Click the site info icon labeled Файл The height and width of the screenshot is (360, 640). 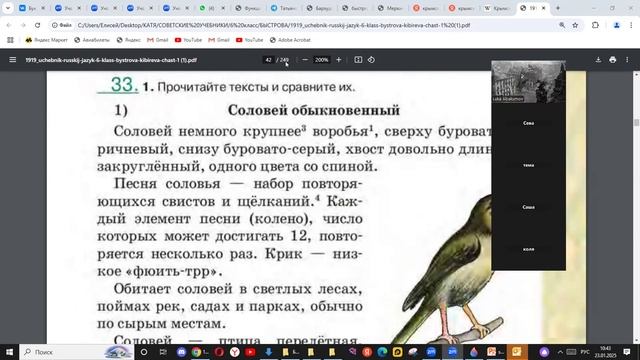pyautogui.click(x=62, y=25)
